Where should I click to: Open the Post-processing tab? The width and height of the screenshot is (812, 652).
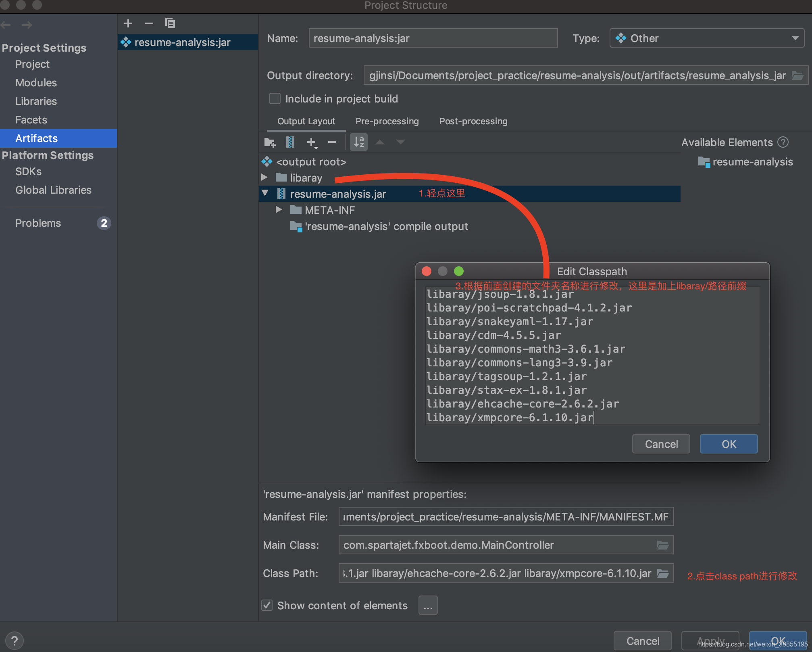(x=473, y=121)
